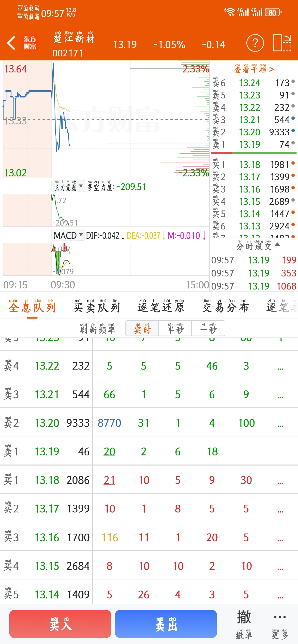Open the 更多 three-dots menu
Image resolution: width=298 pixels, height=644 pixels.
[280, 624]
